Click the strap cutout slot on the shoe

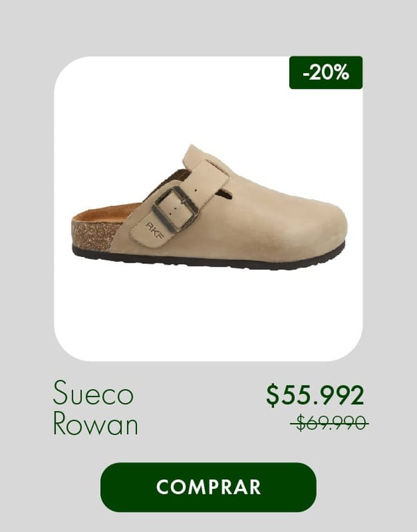coord(224,195)
